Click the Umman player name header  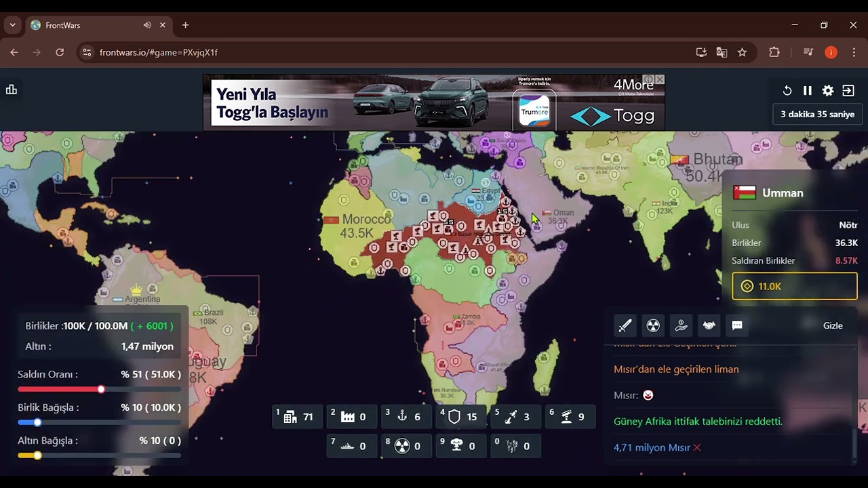pyautogui.click(x=783, y=193)
